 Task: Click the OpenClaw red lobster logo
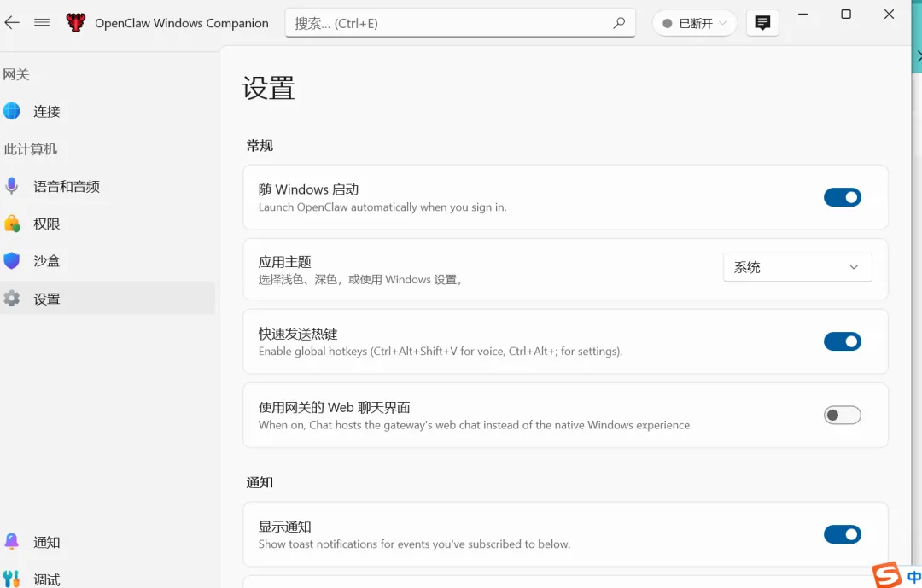76,23
